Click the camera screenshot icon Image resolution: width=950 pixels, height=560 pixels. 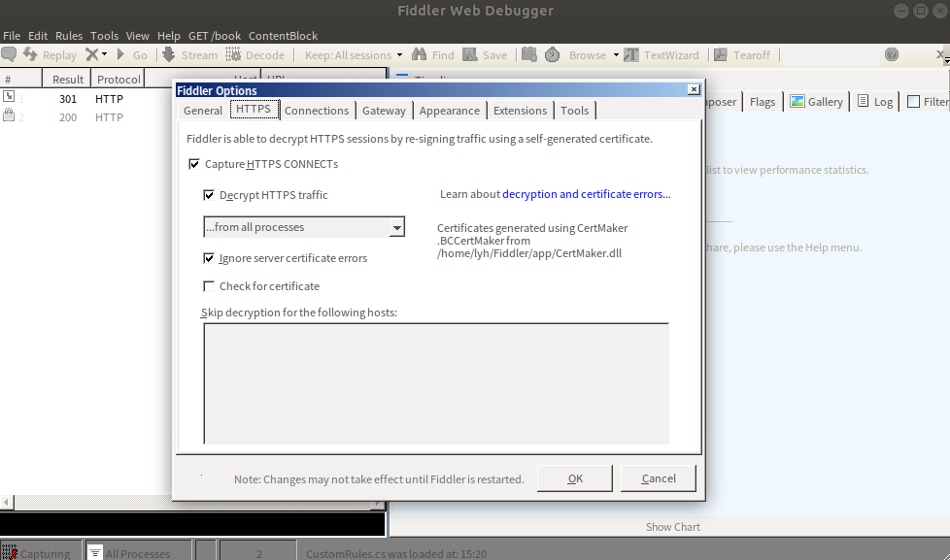point(529,54)
